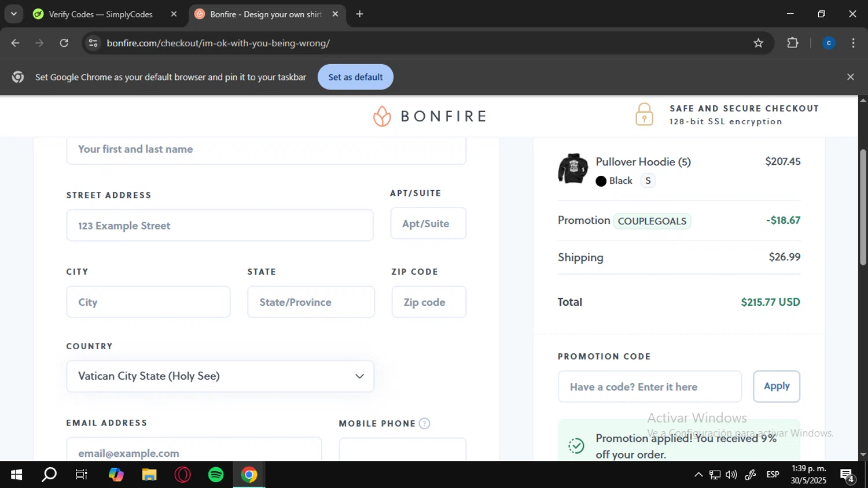868x488 pixels.
Task: Switch to Verify Codes — SimplyCodes tab
Action: click(101, 14)
